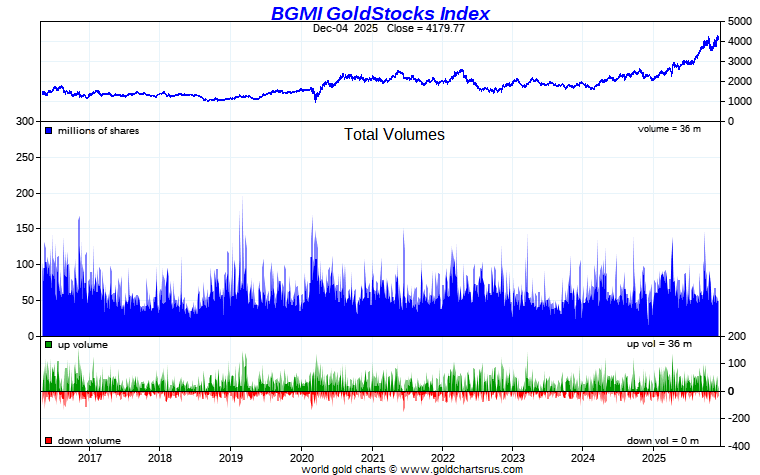Click the 1000 index axis label
This screenshot has height=475, width=760.
740,101
